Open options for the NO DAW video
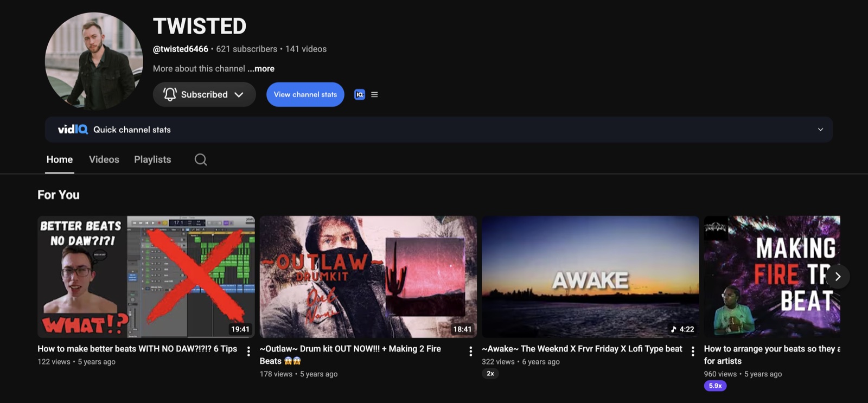Screen dimensions: 868x403 (x=248, y=351)
